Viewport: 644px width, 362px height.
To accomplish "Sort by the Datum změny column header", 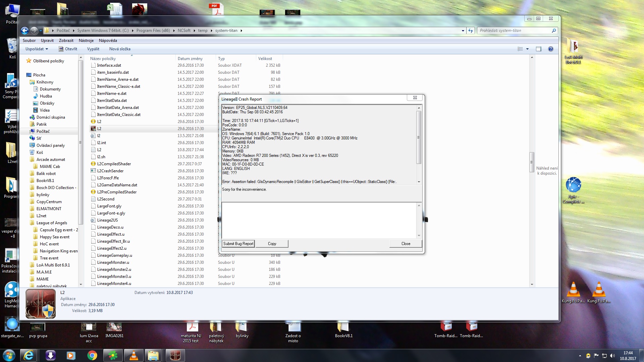I will point(196,59).
